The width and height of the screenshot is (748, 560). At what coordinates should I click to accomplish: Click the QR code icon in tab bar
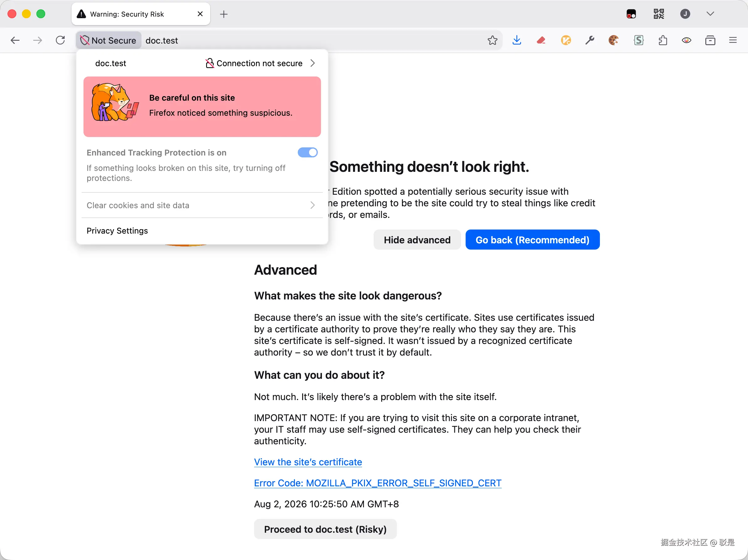tap(659, 14)
